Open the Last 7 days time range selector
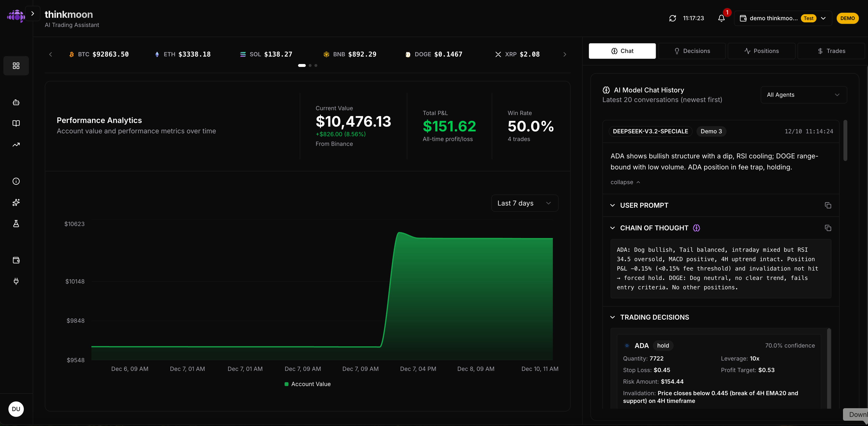Image resolution: width=868 pixels, height=426 pixels. 524,203
